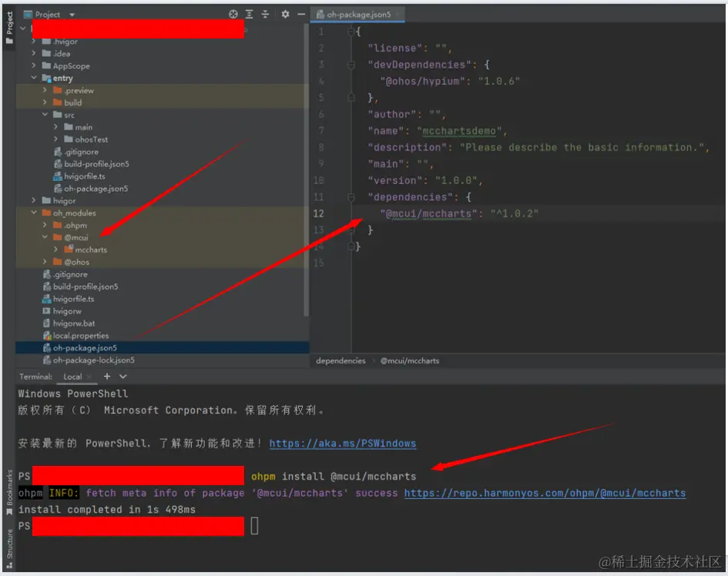Viewport: 728px width, 576px height.
Task: Add a new terminal session with plus
Action: tap(107, 377)
